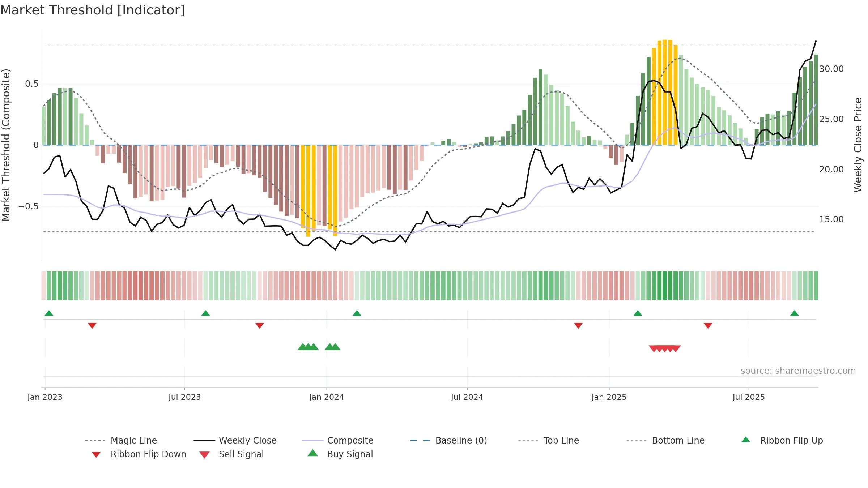Click the Jan 2023 x-axis label

pos(45,397)
